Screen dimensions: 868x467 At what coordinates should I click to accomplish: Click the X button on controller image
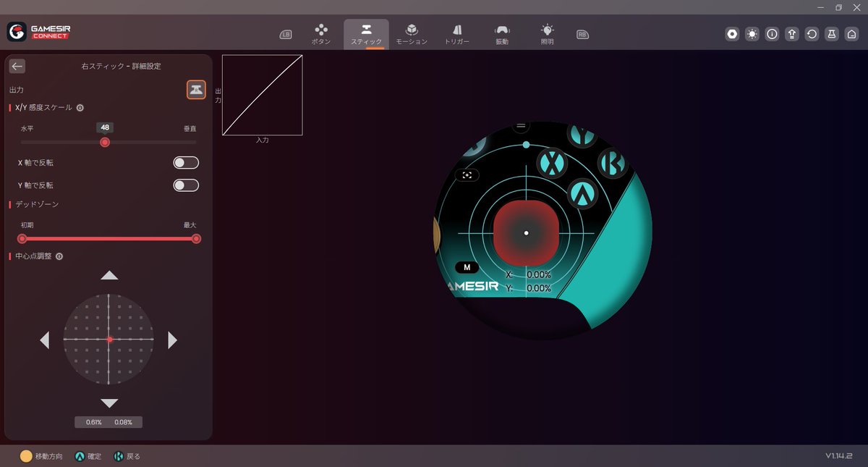coord(553,163)
